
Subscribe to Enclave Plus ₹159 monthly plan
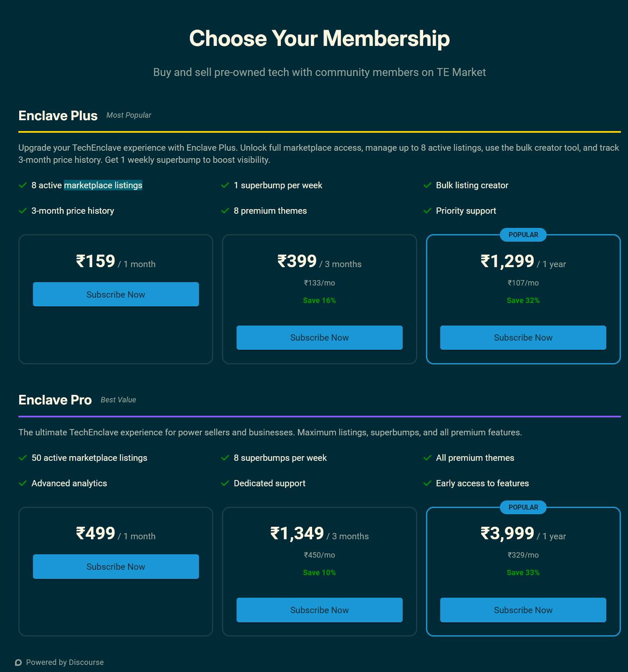pyautogui.click(x=116, y=294)
